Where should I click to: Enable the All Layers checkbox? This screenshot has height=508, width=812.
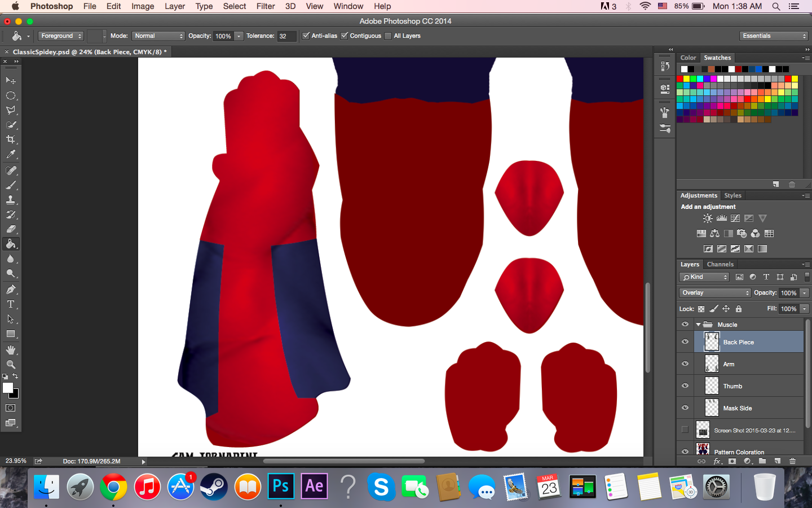pos(388,36)
